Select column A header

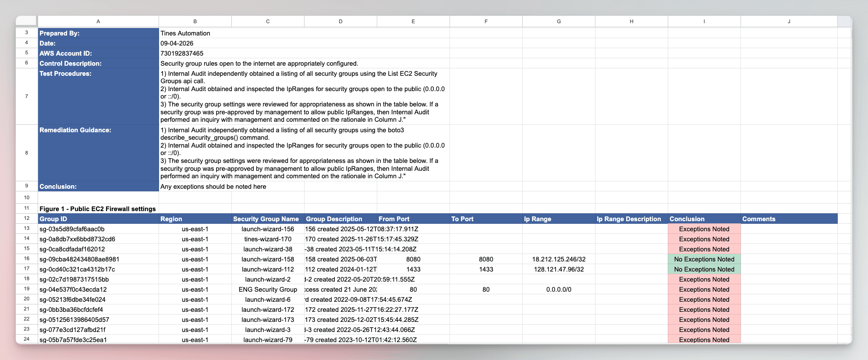[x=98, y=21]
